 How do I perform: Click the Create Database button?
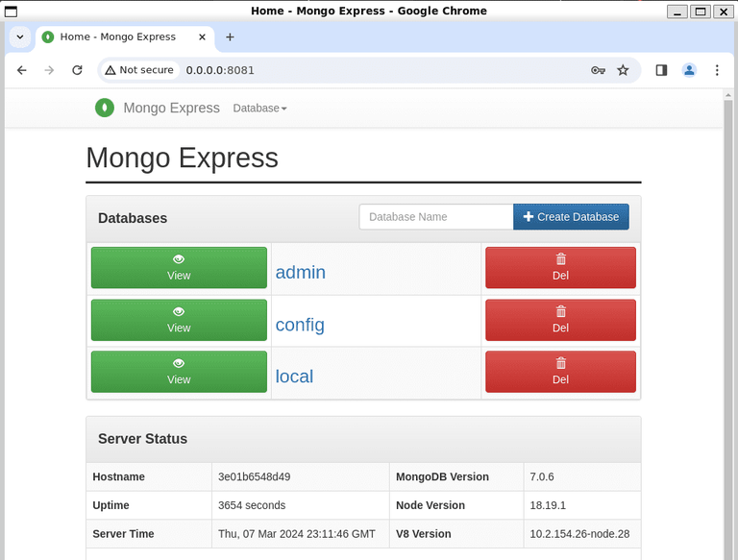[571, 216]
